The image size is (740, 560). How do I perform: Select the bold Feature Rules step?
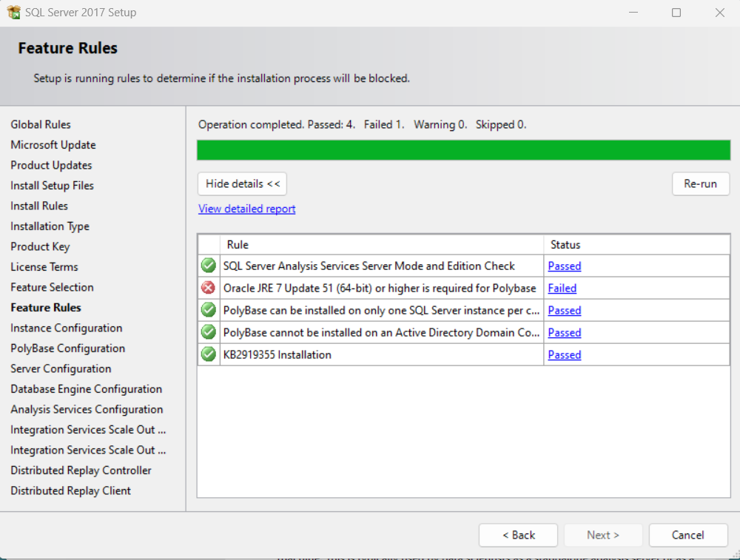(46, 308)
